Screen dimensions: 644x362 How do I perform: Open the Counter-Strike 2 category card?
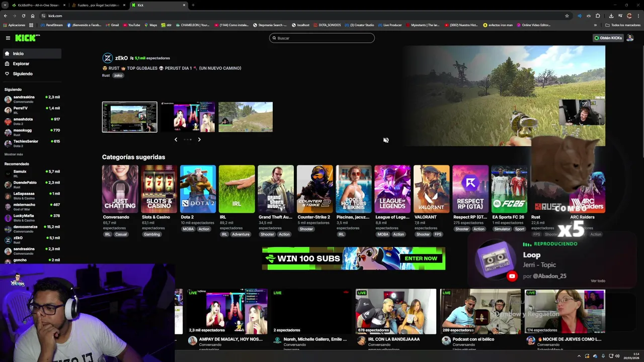click(315, 189)
